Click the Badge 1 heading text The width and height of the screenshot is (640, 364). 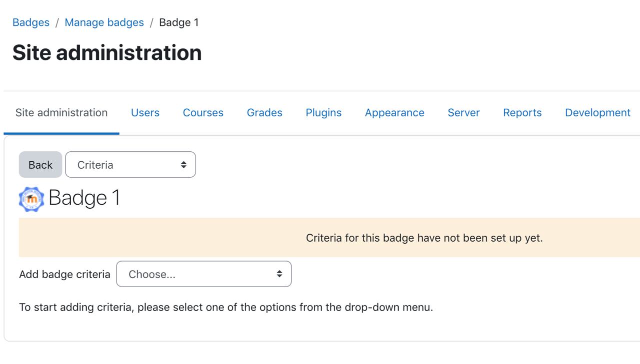pyautogui.click(x=84, y=198)
